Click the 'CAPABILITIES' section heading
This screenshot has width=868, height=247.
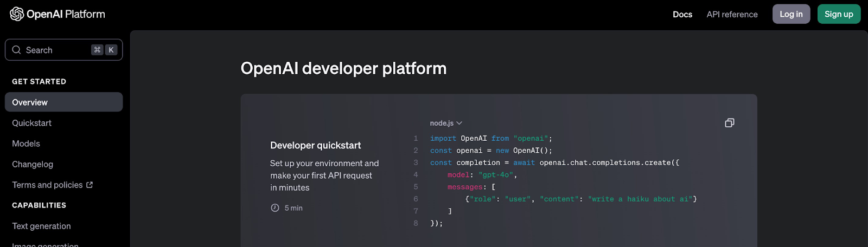[39, 205]
